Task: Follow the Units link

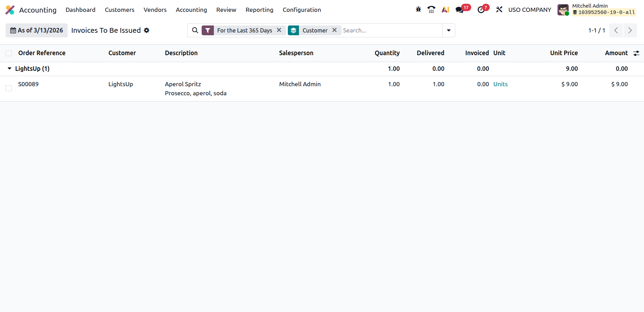Action: tap(500, 84)
